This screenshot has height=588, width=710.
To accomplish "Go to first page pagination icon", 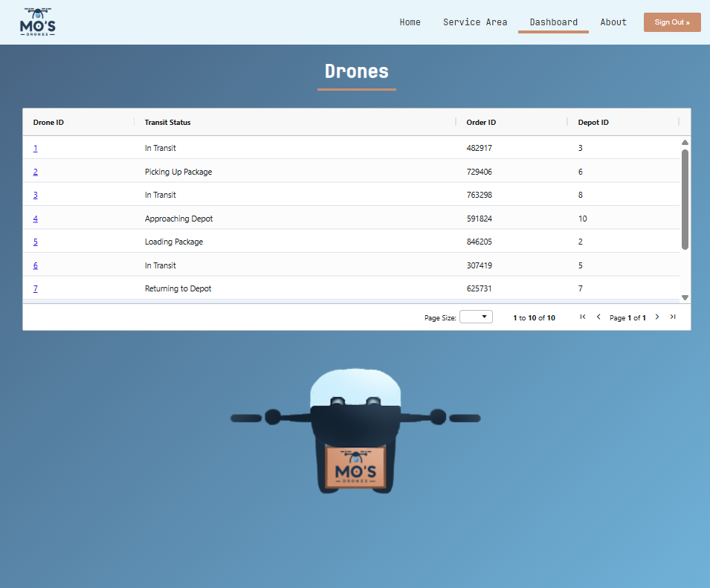I will click(x=583, y=317).
